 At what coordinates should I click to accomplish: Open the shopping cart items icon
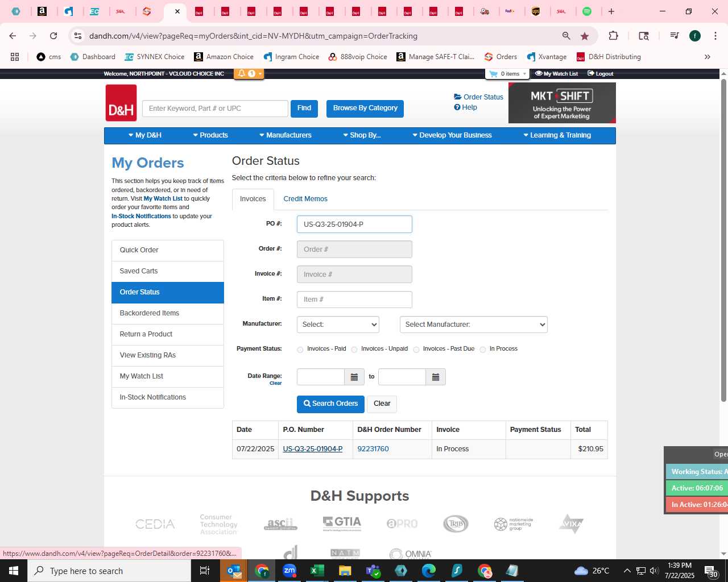tap(493, 74)
